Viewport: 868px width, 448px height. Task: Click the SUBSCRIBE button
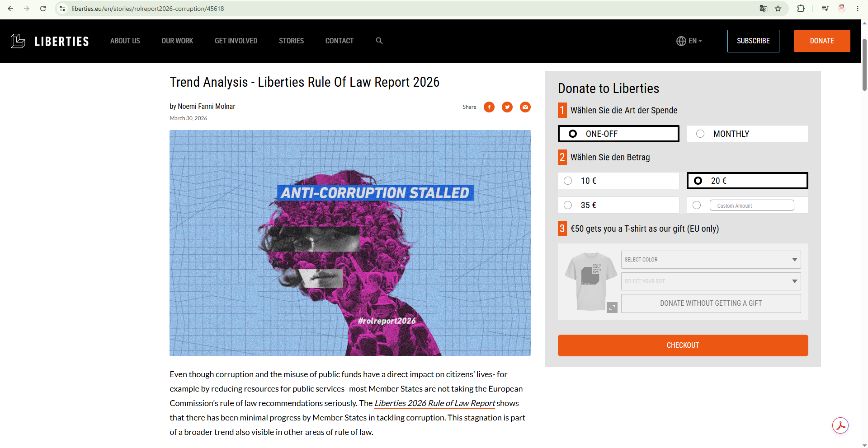(753, 41)
